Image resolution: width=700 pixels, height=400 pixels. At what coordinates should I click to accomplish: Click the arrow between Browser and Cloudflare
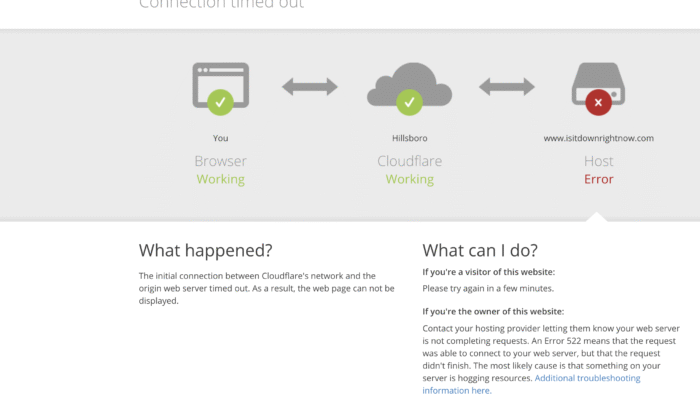click(x=310, y=87)
